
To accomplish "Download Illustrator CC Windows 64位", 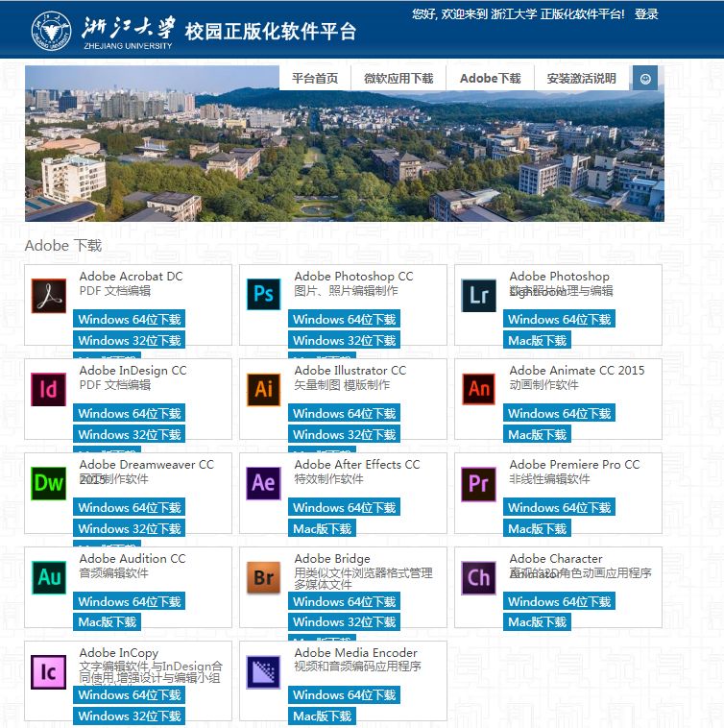I will click(x=345, y=413).
